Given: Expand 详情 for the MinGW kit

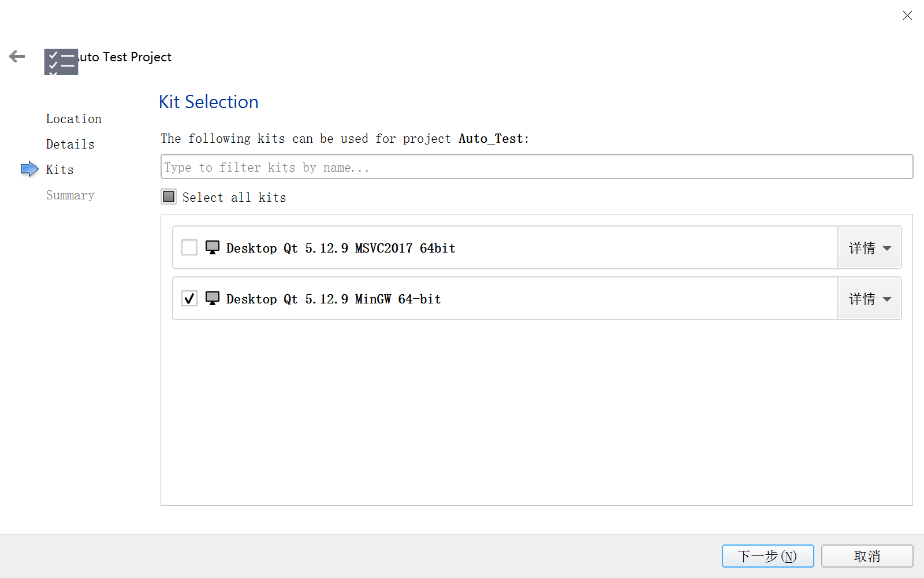Looking at the screenshot, I should point(870,299).
